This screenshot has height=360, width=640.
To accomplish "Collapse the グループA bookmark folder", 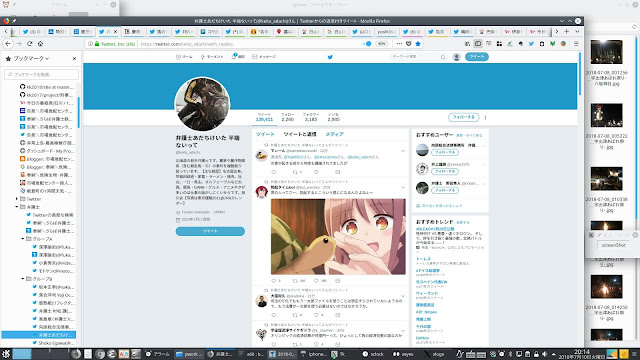I will [x=23, y=239].
